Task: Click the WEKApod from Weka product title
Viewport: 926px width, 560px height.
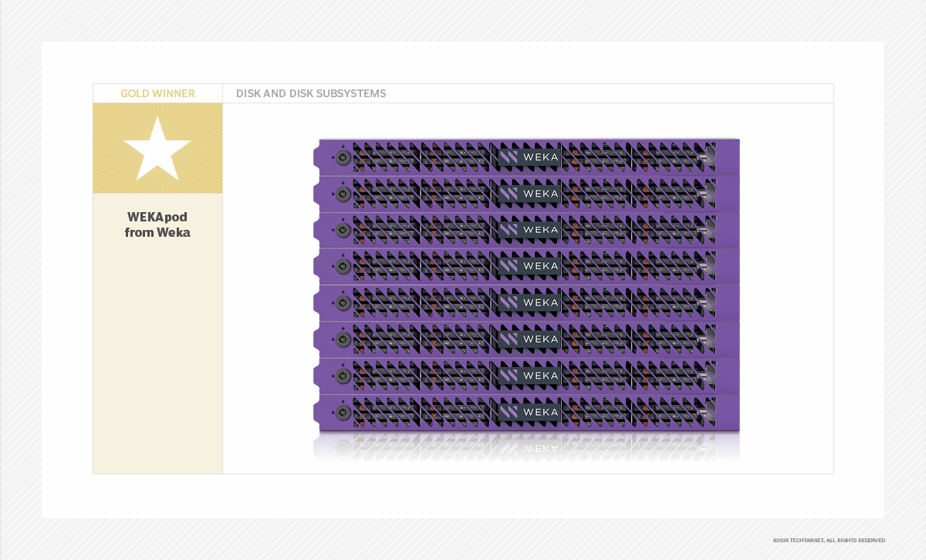Action: tap(157, 224)
